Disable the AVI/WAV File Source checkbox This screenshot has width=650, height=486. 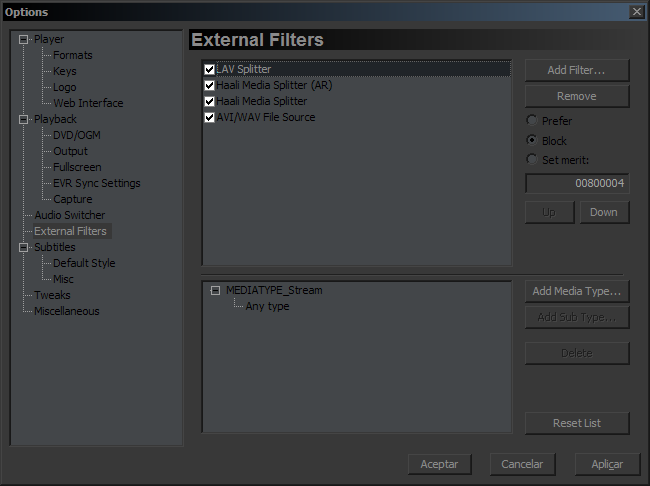(x=210, y=118)
